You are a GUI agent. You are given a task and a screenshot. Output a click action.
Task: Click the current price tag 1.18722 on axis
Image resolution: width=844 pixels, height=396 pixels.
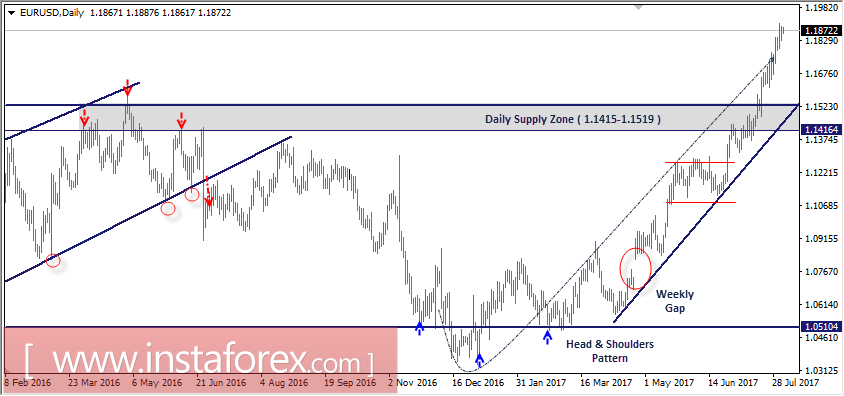[820, 31]
